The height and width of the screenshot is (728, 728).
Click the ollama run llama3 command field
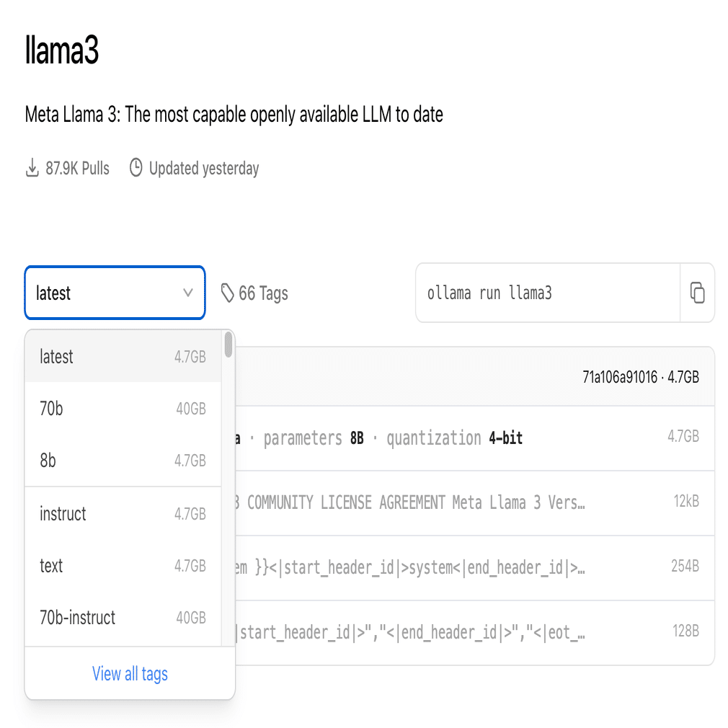[x=548, y=293]
